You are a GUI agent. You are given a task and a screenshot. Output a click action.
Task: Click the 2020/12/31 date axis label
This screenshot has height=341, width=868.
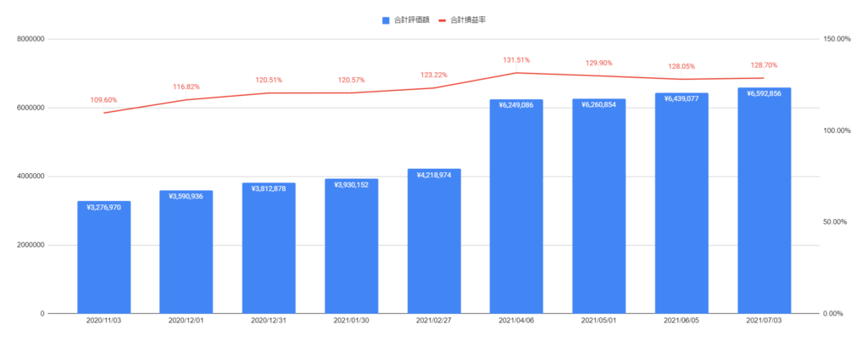(x=269, y=321)
